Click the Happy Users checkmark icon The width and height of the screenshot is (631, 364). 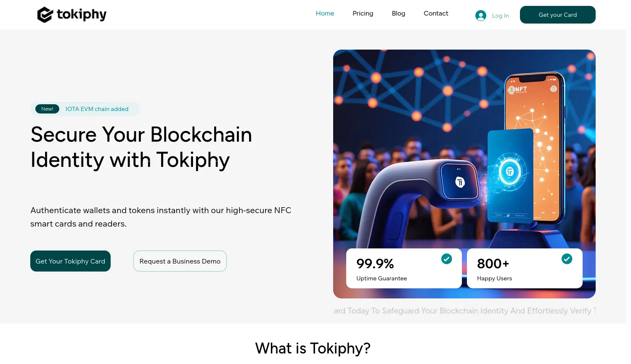click(567, 259)
